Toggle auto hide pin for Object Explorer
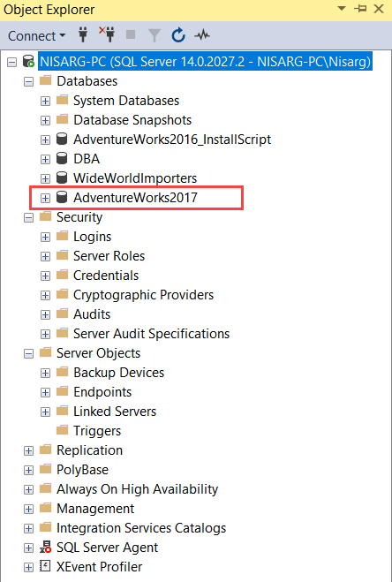This screenshot has width=392, height=582. coord(360,9)
